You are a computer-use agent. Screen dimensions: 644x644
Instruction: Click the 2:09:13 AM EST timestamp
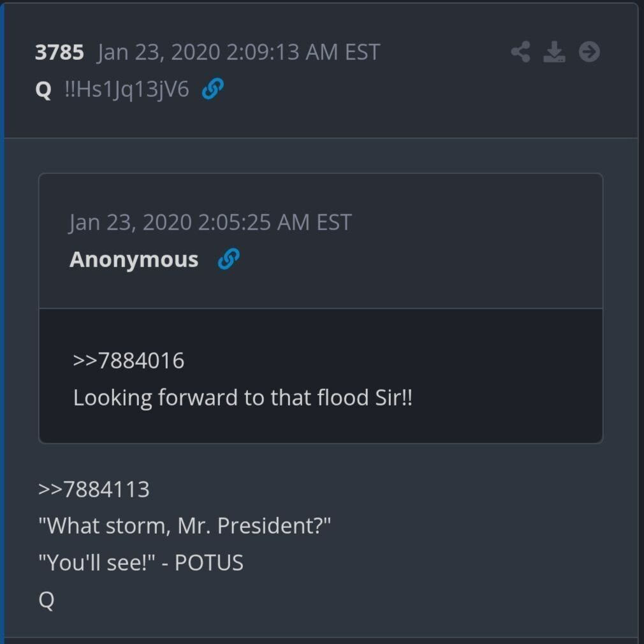click(x=238, y=52)
